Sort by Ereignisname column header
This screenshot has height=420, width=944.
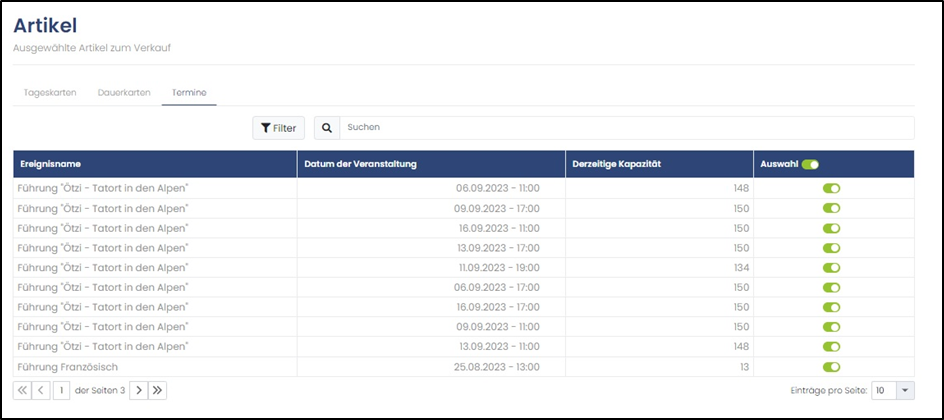click(x=51, y=164)
